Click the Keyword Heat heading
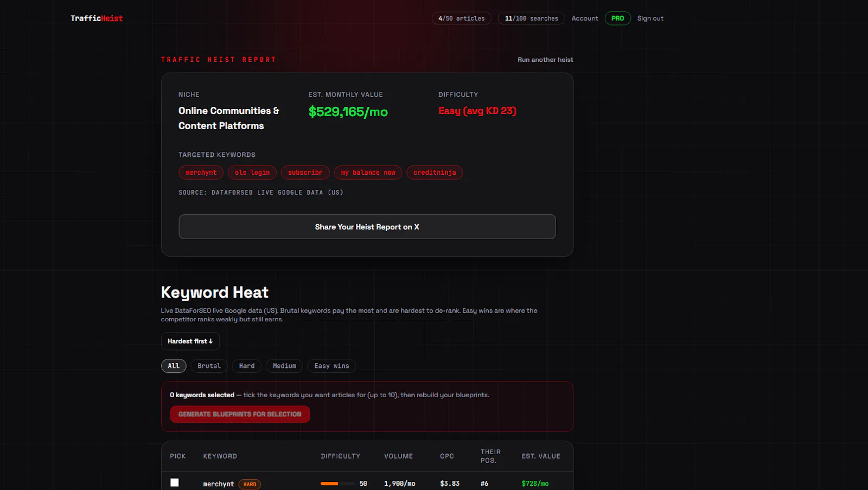 coord(215,292)
